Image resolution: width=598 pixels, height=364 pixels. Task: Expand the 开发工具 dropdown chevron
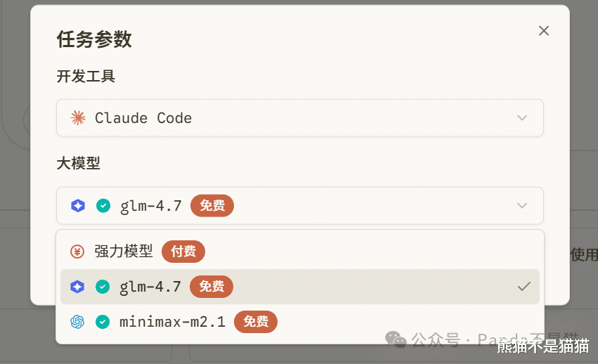click(x=521, y=118)
